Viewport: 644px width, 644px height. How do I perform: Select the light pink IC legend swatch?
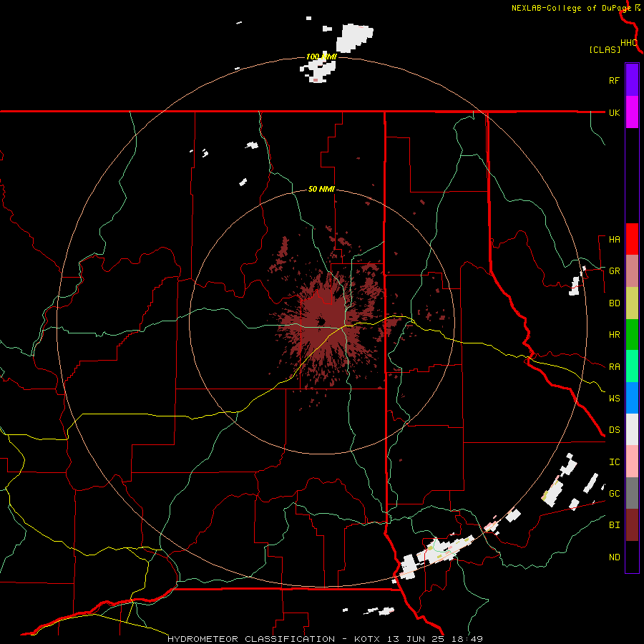[632, 462]
